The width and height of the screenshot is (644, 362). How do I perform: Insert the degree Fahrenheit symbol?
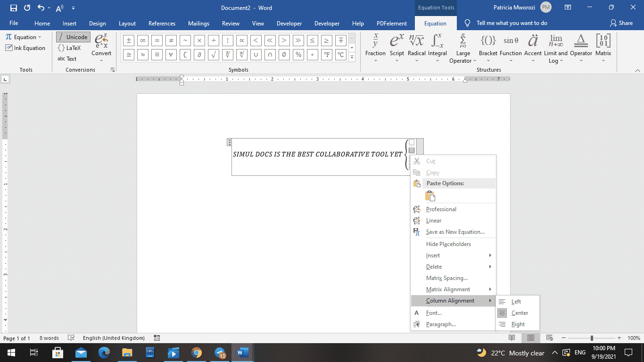[x=326, y=55]
